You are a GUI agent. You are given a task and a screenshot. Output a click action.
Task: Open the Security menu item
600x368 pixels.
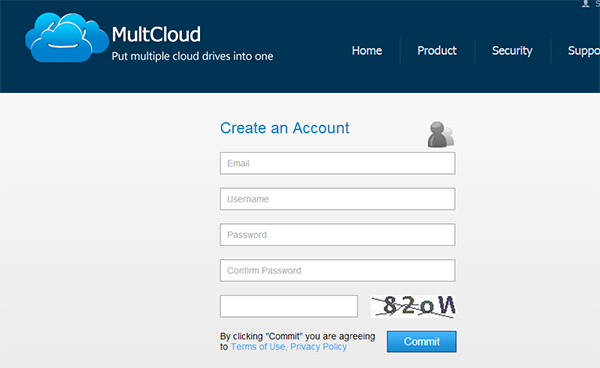(x=512, y=51)
